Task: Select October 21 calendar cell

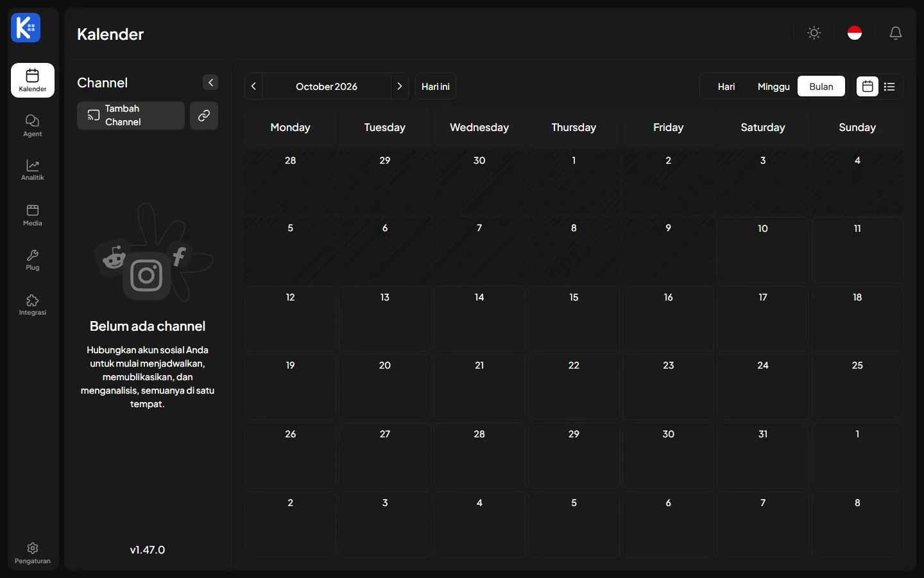Action: 479,387
